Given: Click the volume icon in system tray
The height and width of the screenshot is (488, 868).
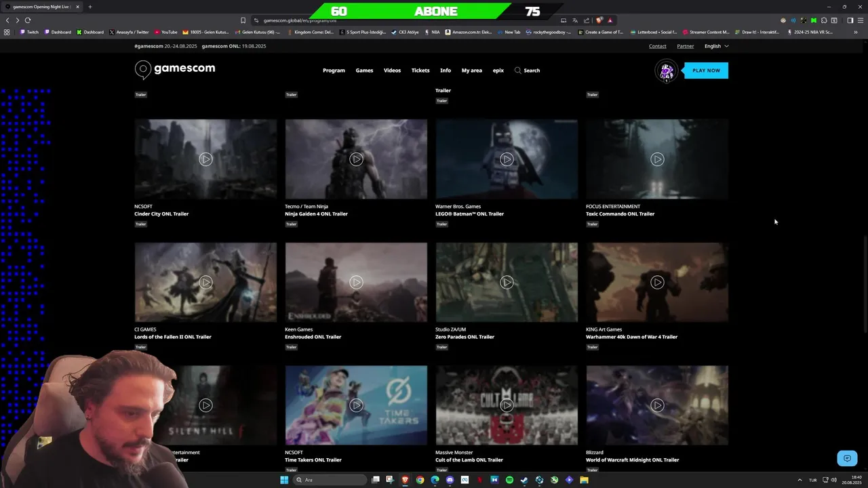Looking at the screenshot, I should pyautogui.click(x=833, y=480).
